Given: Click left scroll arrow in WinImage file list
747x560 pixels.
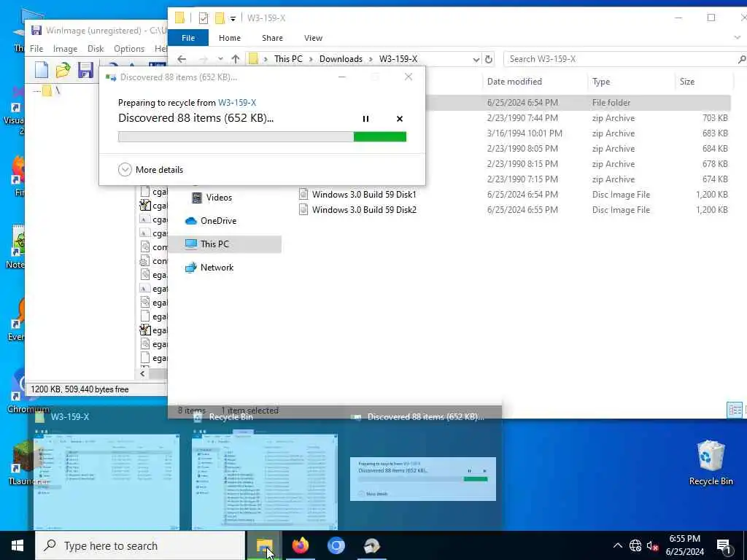Looking at the screenshot, I should coord(142,374).
